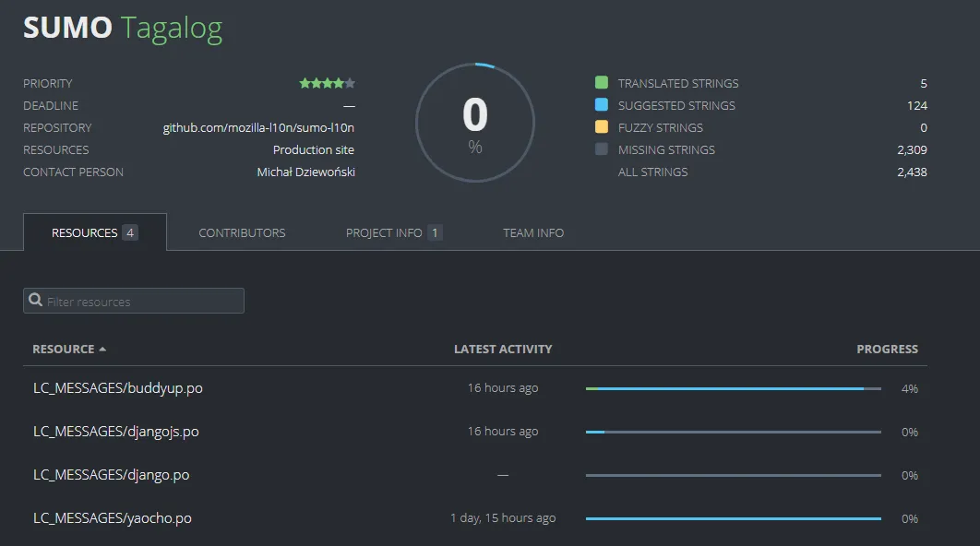Click the 4% progress value for buddyup.po

coord(909,388)
